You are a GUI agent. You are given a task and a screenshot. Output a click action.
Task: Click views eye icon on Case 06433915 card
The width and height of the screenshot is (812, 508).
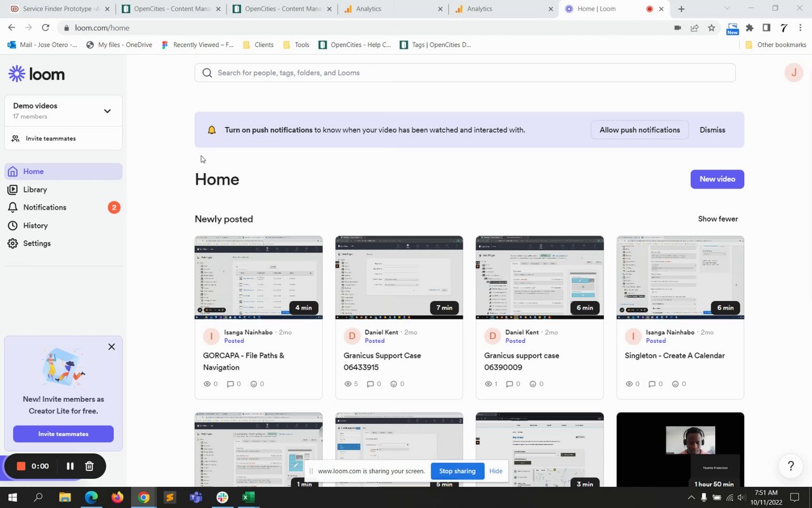[348, 384]
